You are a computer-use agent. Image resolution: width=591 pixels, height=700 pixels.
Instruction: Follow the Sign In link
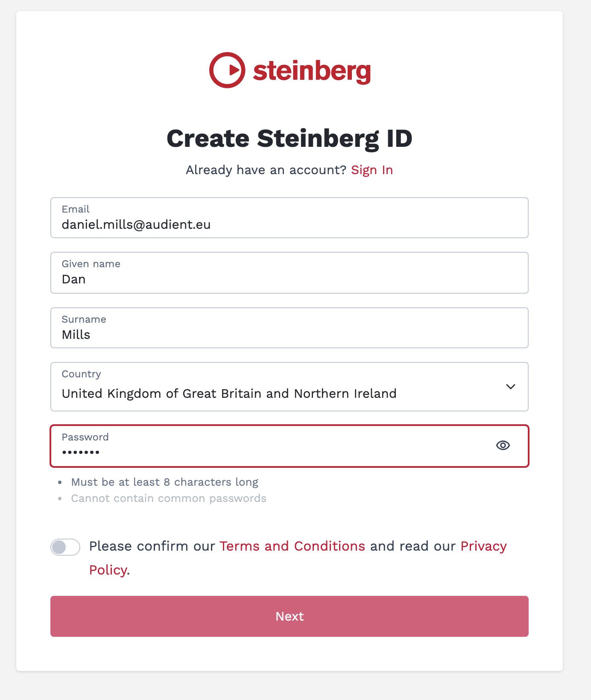[372, 170]
